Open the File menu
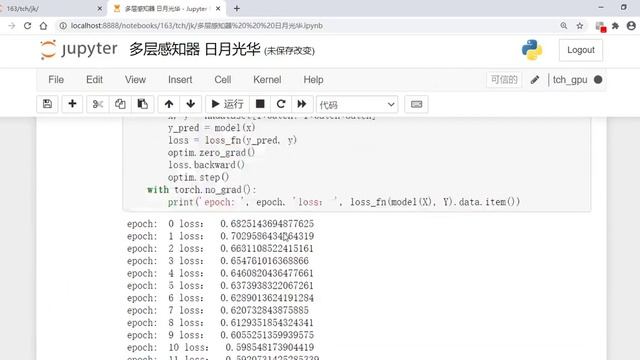 point(56,80)
